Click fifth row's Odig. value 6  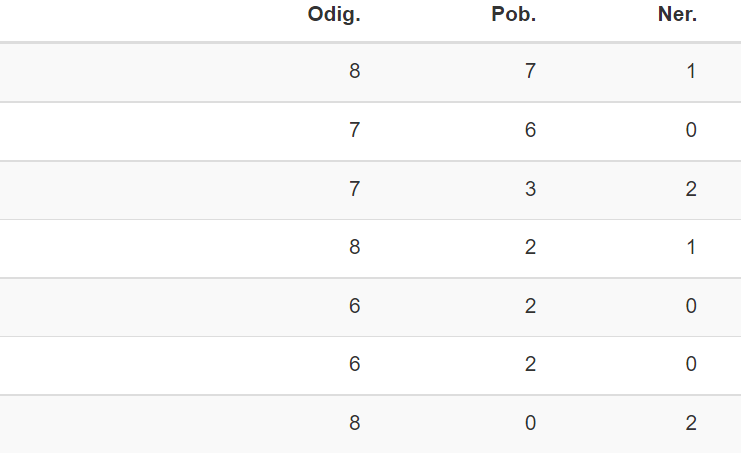pos(355,306)
